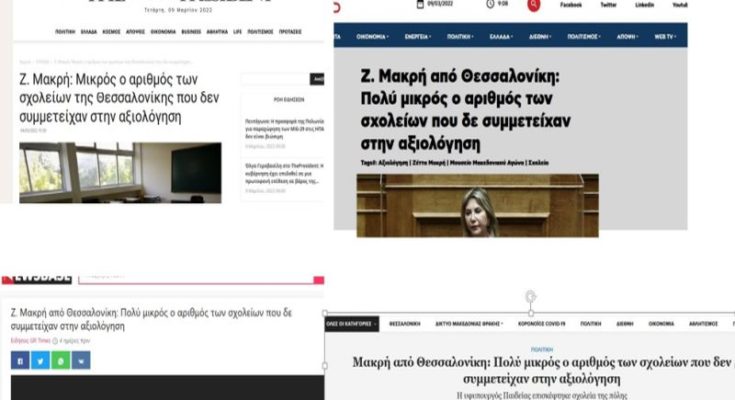
Task: Open ΚΟΡΟΝΟΪΟΣ COVID-19 menu item
Action: [x=541, y=324]
